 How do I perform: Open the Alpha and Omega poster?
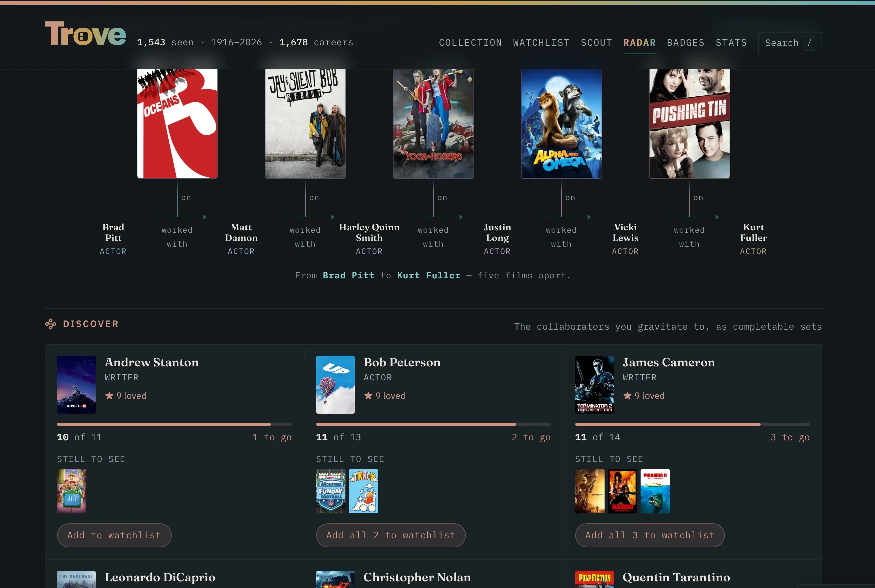(562, 124)
